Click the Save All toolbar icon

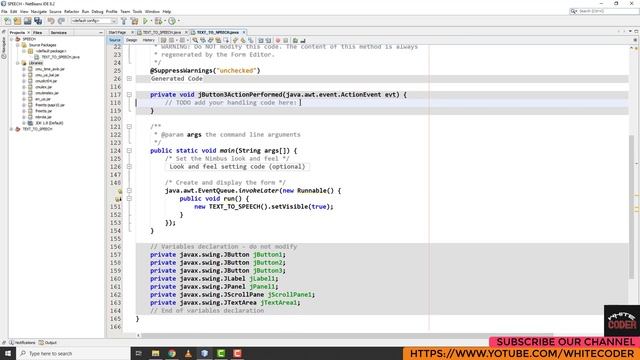click(38, 21)
